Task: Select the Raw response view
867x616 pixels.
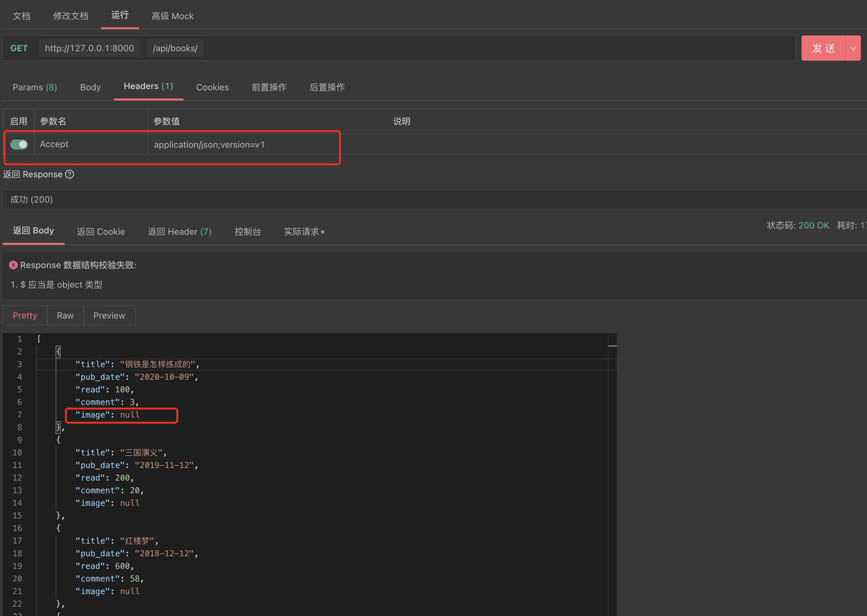Action: coord(65,316)
